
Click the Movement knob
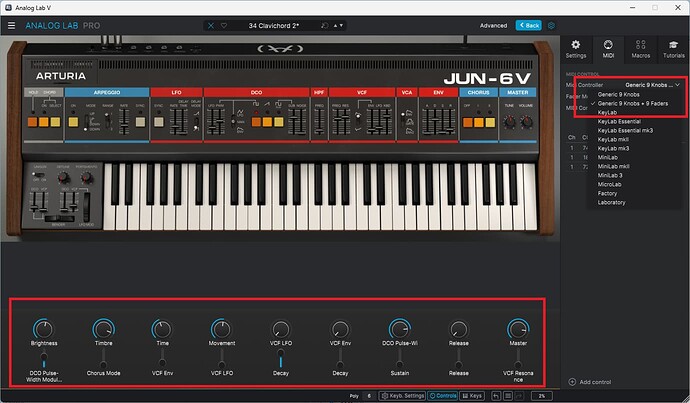click(221, 329)
